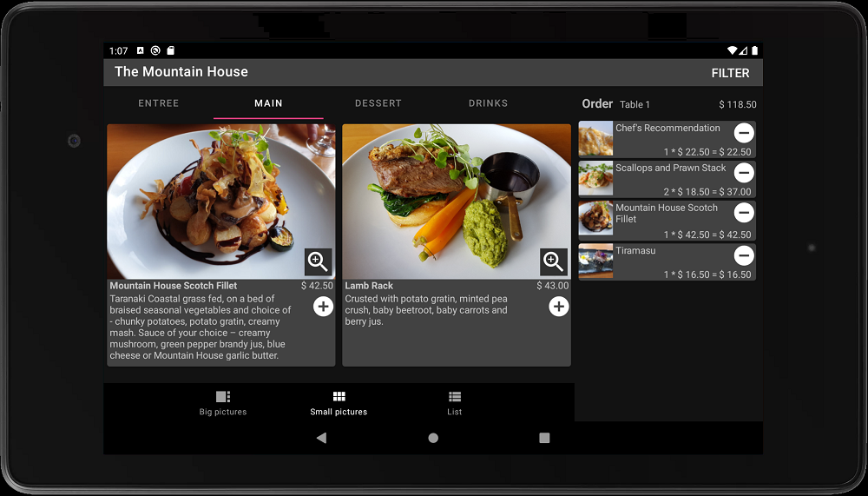The height and width of the screenshot is (496, 868).
Task: Remove Chef's Recommendation from order
Action: (744, 133)
